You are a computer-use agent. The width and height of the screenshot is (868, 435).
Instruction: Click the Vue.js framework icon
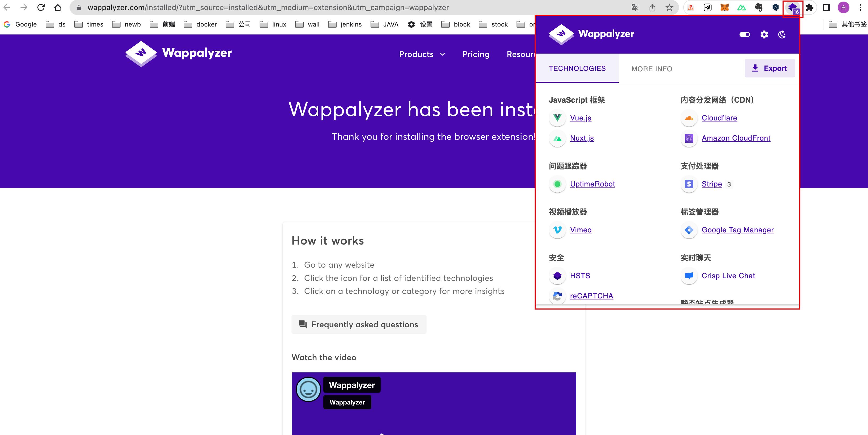(x=557, y=118)
